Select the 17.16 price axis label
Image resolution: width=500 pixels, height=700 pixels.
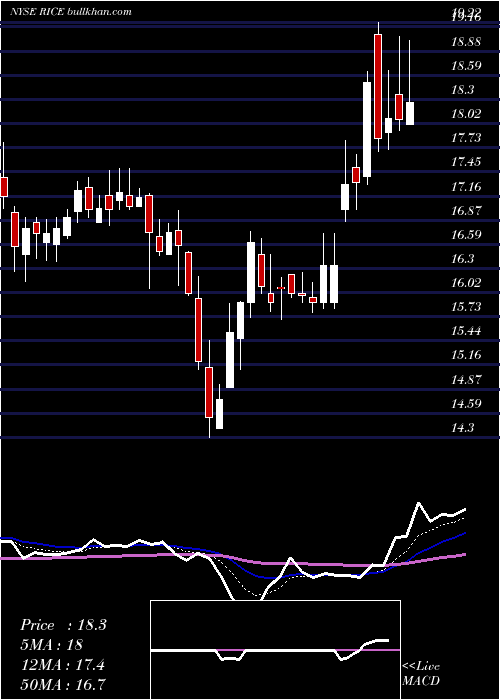pyautogui.click(x=466, y=187)
